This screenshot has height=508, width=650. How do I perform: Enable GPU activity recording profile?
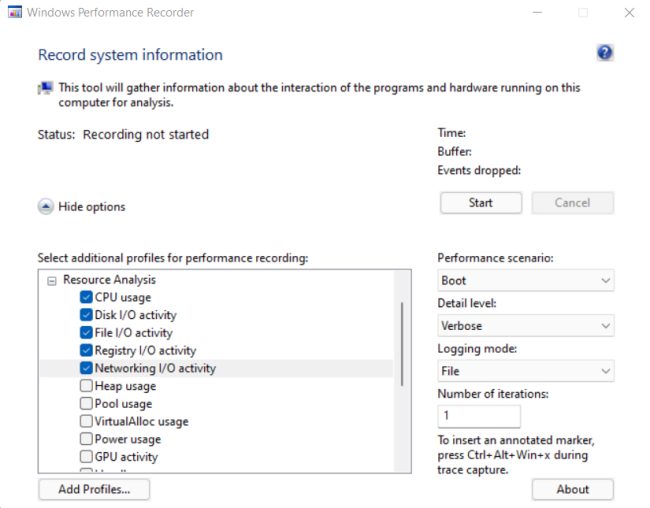click(x=86, y=457)
